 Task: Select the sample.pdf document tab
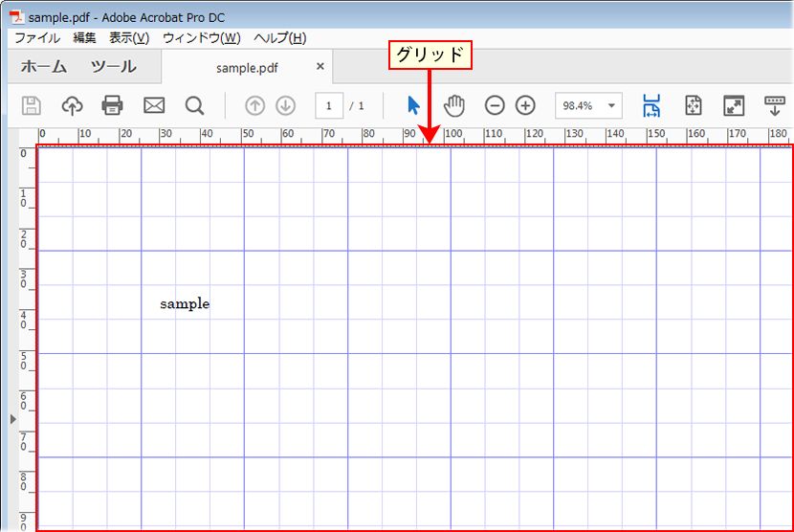(x=247, y=68)
